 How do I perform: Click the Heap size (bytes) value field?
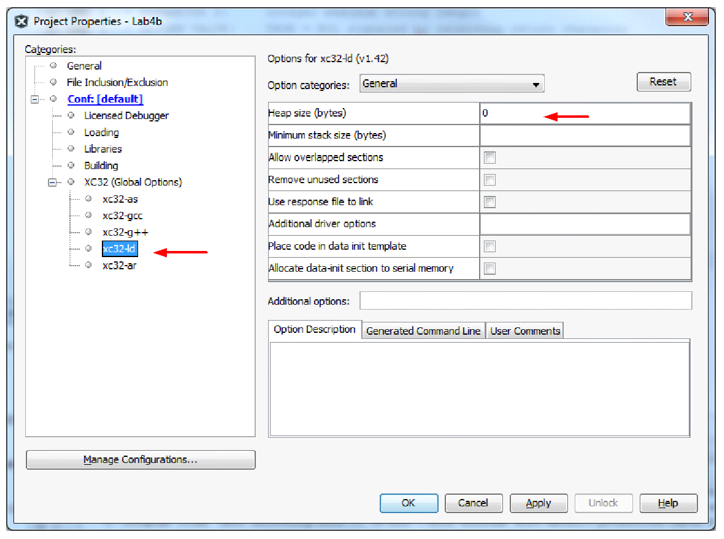click(x=585, y=113)
